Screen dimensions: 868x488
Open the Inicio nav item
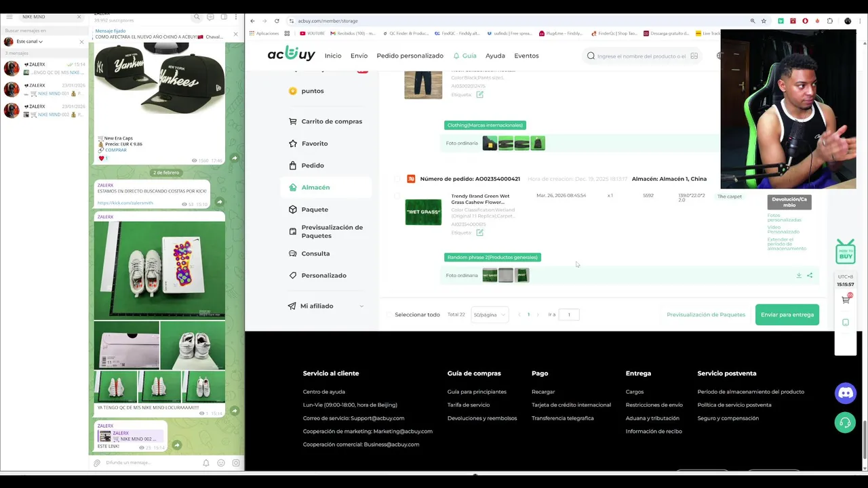[x=333, y=56]
